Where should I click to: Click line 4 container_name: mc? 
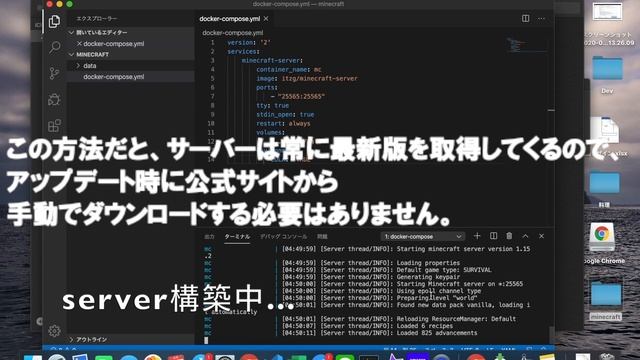(x=289, y=69)
